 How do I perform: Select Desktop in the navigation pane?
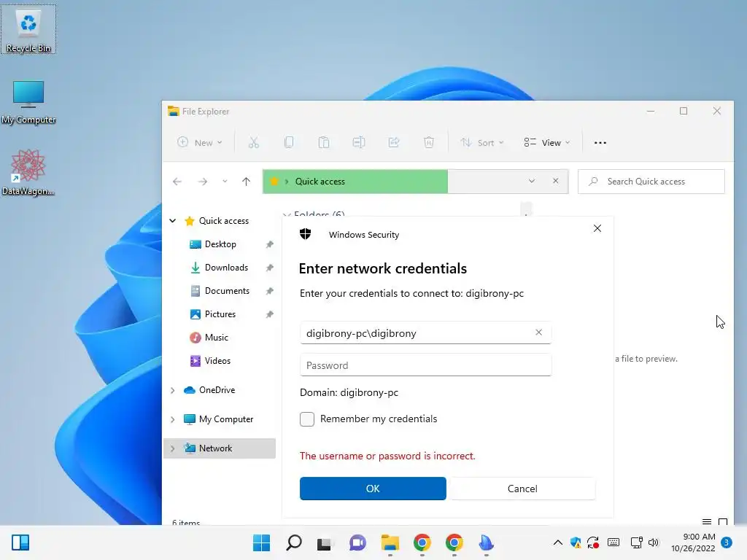220,244
